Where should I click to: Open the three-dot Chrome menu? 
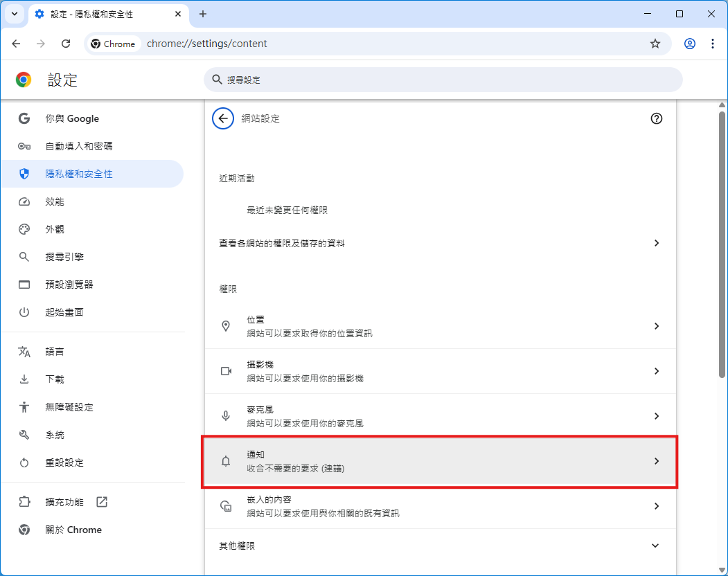(x=713, y=43)
